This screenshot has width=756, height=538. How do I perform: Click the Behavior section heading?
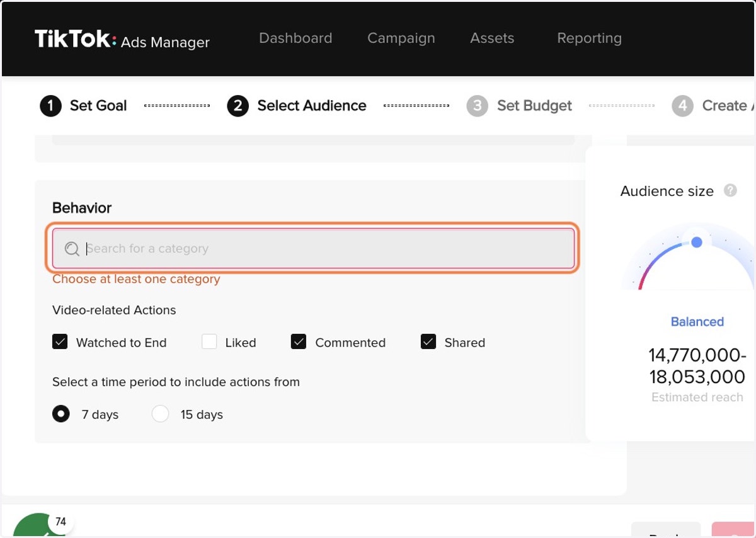point(82,208)
